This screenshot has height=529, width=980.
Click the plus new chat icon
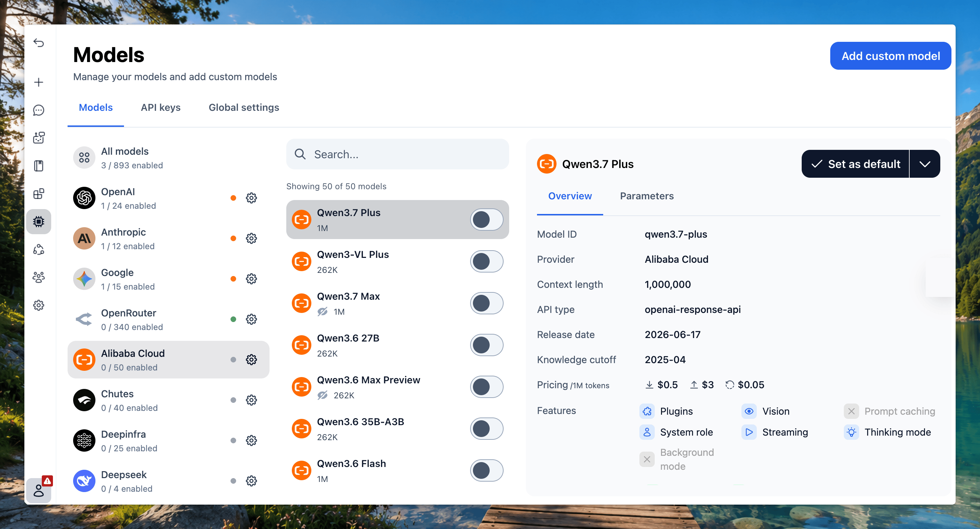point(38,82)
